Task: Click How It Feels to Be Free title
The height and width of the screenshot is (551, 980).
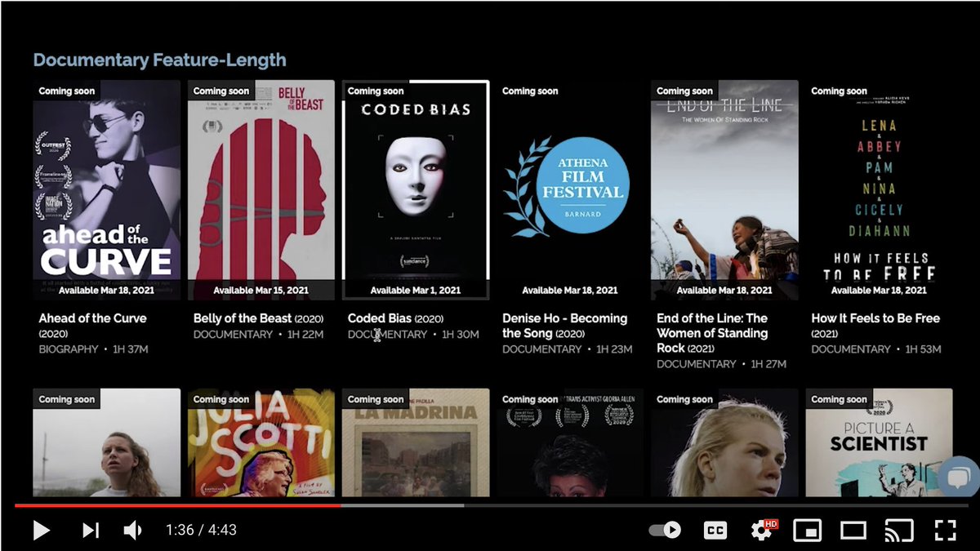Action: click(x=875, y=318)
